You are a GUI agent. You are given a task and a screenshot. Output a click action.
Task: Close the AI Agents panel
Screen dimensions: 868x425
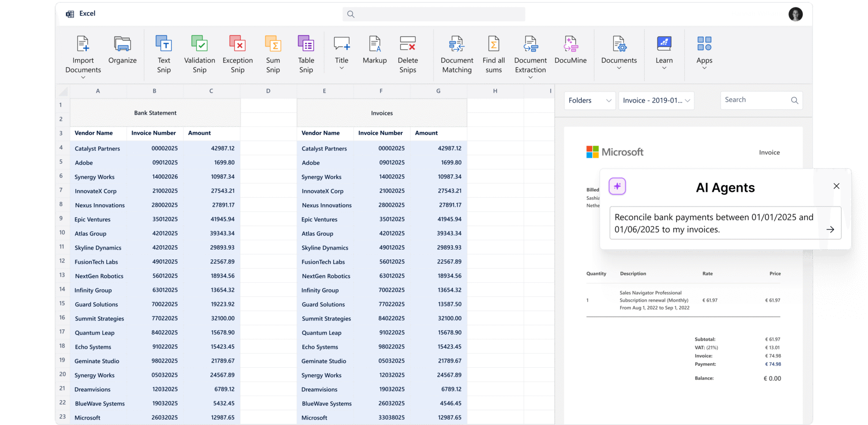[x=836, y=186]
